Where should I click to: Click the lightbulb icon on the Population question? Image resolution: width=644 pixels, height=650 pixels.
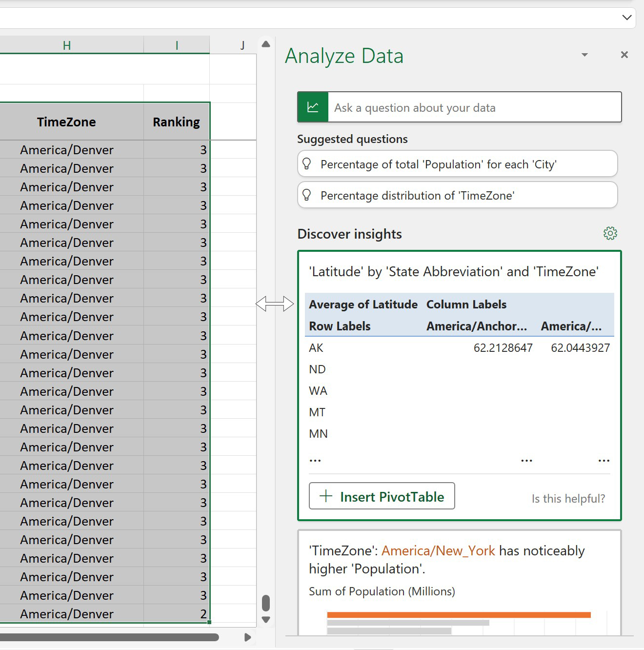(x=306, y=164)
